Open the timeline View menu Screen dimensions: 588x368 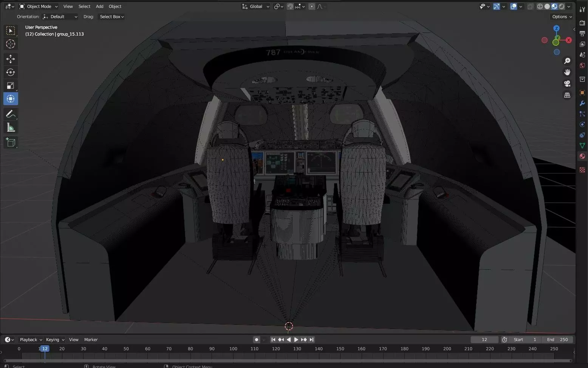point(74,340)
